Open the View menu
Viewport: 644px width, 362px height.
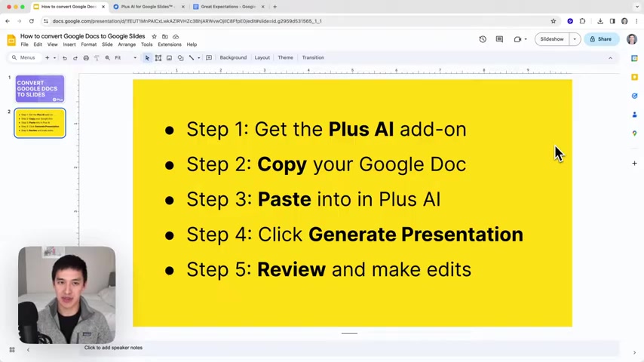53,44
